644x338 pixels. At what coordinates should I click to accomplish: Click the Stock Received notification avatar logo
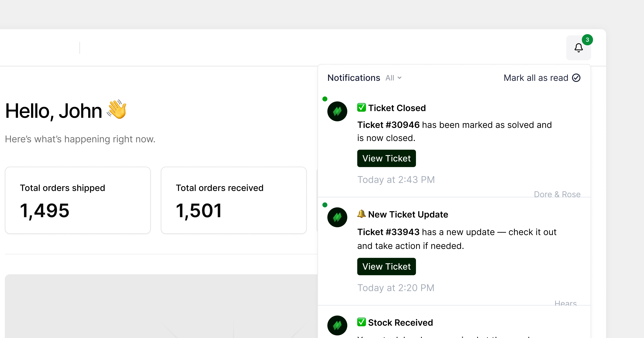pos(337,325)
